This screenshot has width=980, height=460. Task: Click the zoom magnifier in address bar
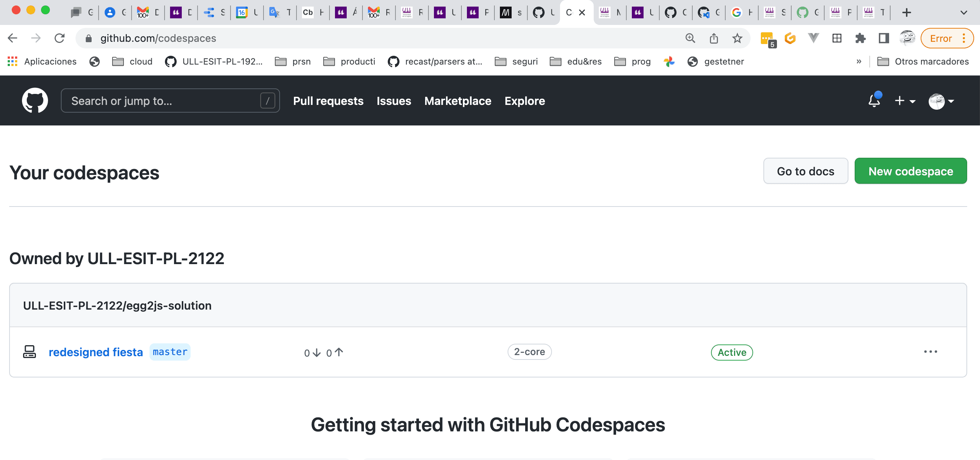[x=690, y=38]
